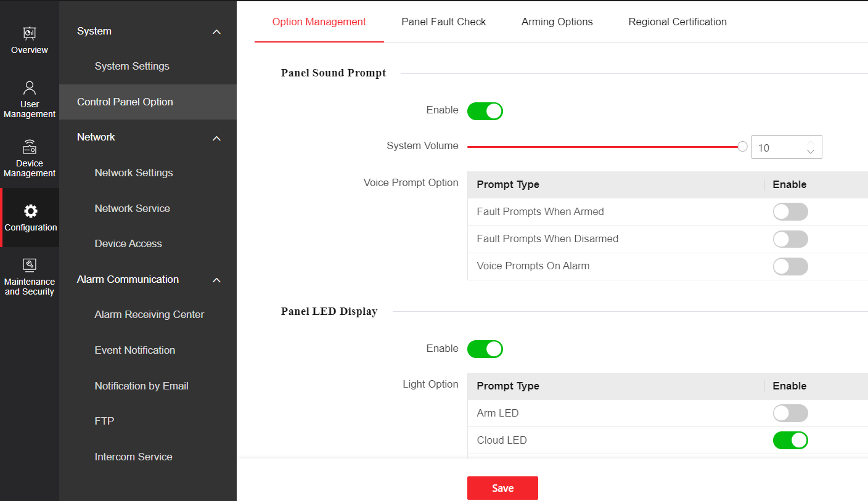Decrease System Volume with down arrow

811,152
